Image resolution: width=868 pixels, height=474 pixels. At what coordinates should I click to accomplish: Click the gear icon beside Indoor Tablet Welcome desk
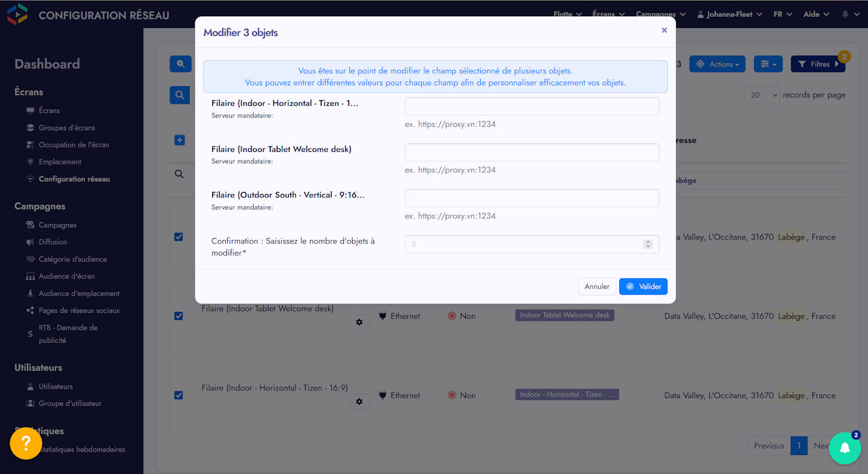(359, 322)
